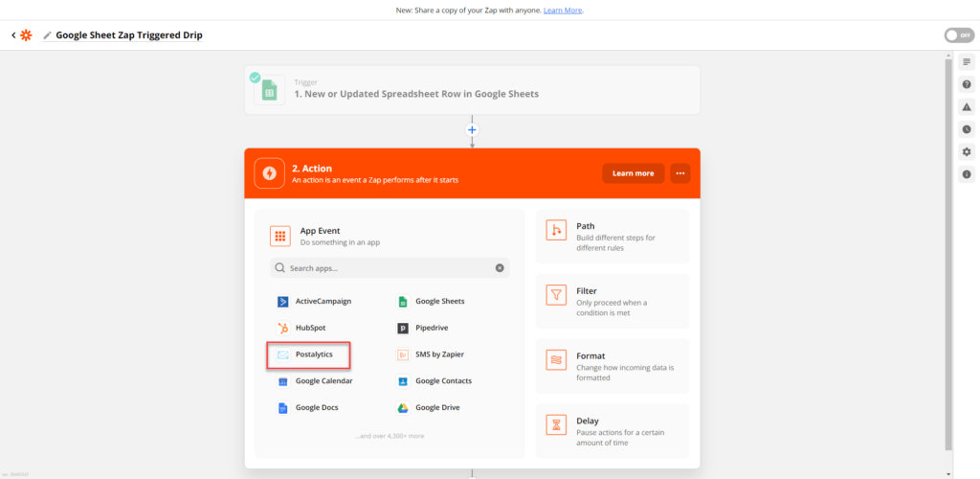
Task: Open the history clock icon in sidebar
Action: (967, 129)
